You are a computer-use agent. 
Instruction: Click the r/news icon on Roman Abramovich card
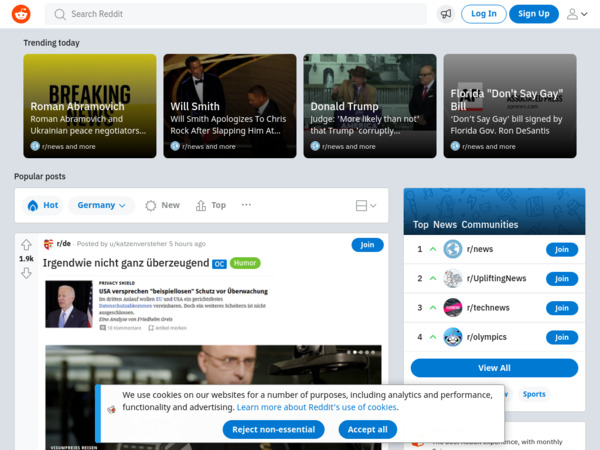click(x=35, y=146)
